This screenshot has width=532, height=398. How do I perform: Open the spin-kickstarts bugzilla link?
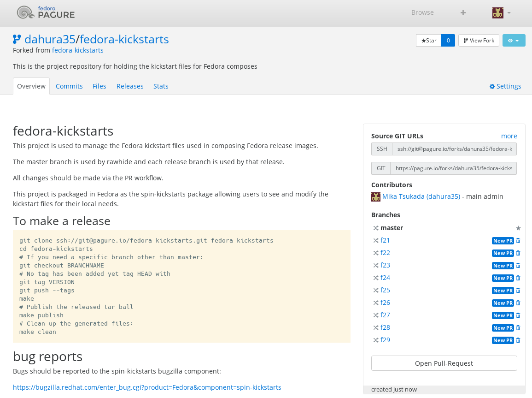(x=147, y=387)
